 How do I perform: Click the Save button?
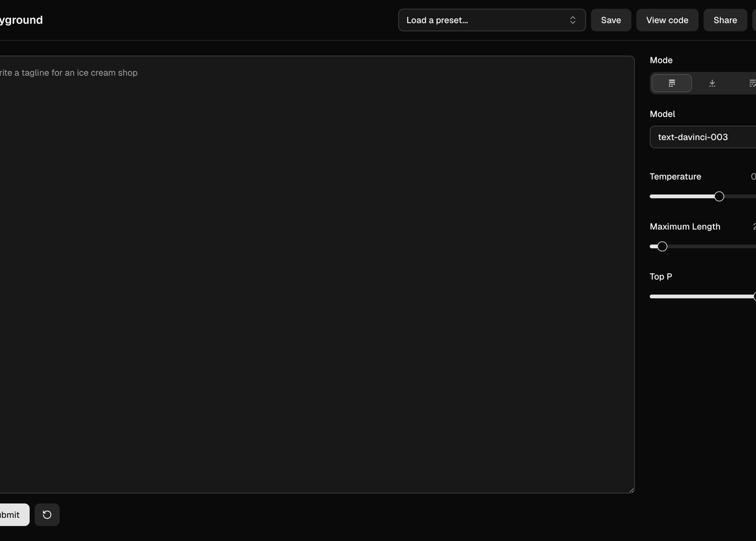tap(611, 20)
